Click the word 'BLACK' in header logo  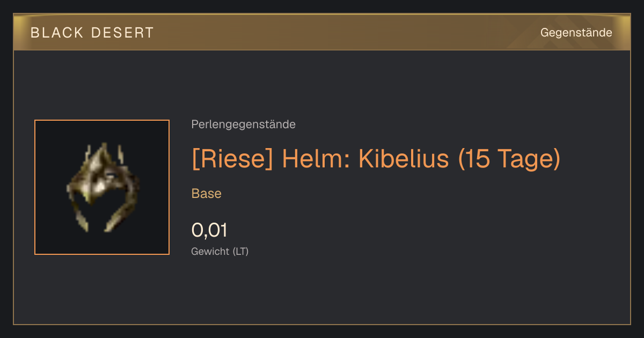(x=57, y=33)
